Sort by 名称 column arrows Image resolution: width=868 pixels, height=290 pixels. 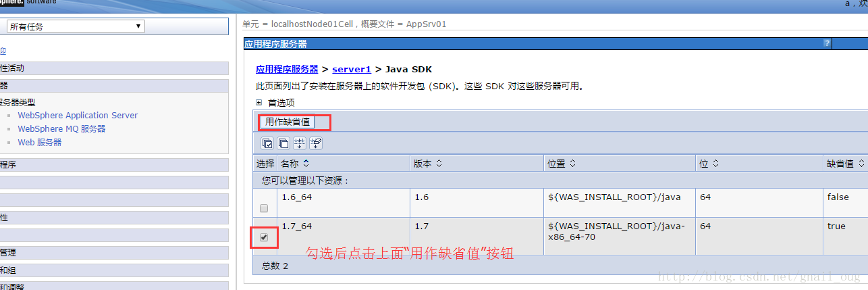point(306,164)
